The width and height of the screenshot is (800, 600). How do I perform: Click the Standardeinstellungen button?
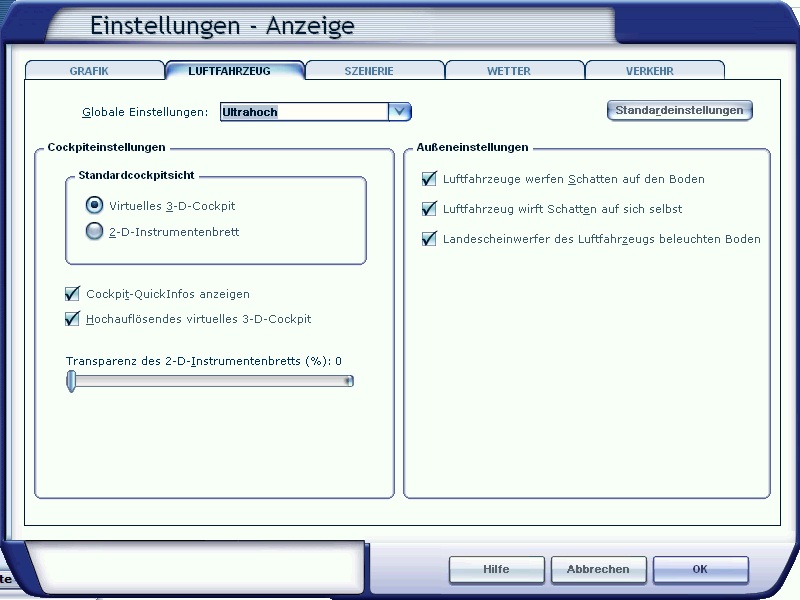point(680,110)
